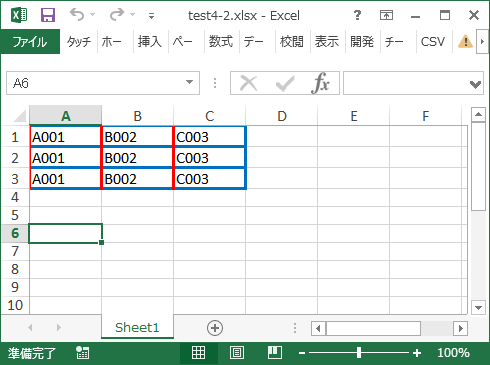The width and height of the screenshot is (490, 365).
Task: Click the Excel application icon
Action: click(x=19, y=15)
